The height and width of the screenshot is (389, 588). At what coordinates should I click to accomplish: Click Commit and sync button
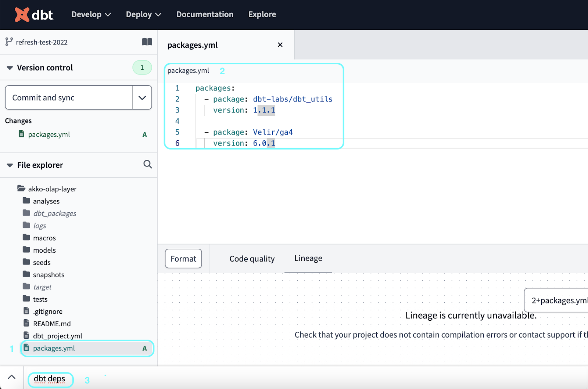(x=69, y=98)
